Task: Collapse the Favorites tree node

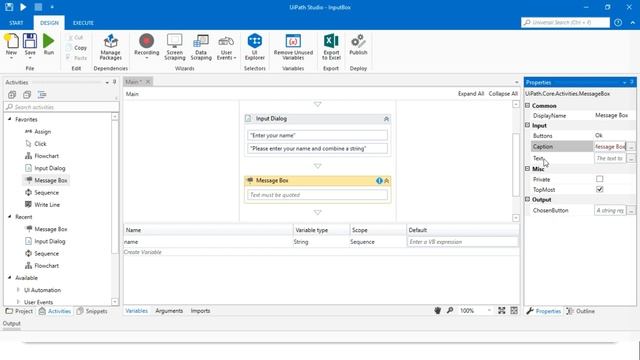Action: coord(10,119)
